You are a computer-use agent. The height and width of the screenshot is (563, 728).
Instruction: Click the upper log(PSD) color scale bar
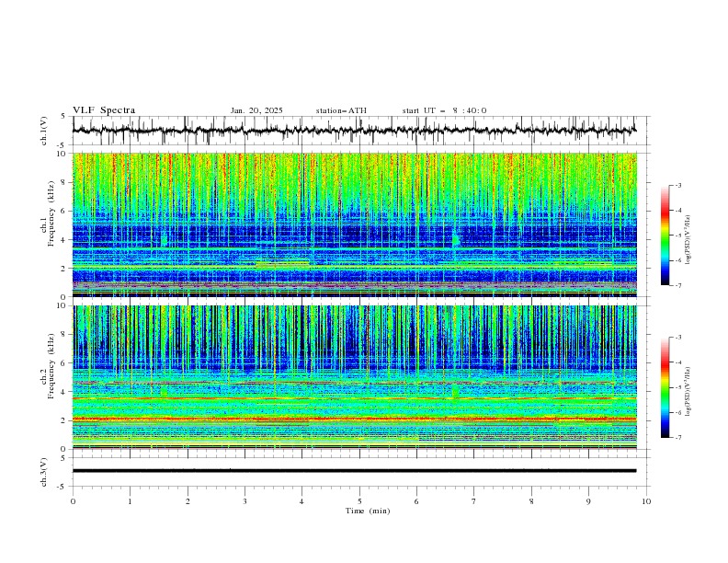665,236
